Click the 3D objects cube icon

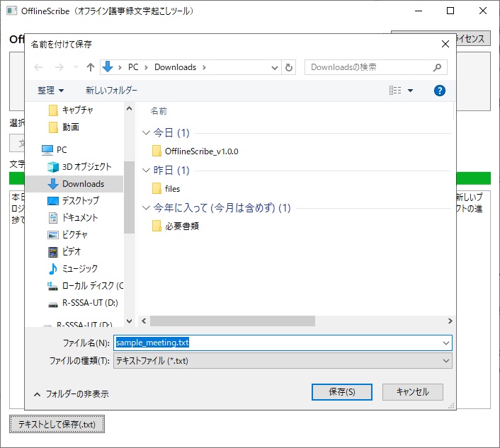53,166
